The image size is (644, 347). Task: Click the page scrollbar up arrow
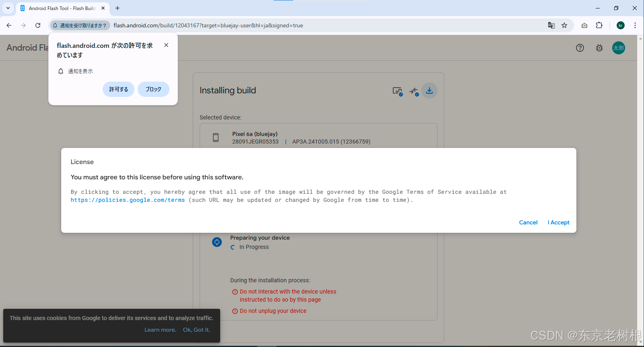[x=640, y=39]
